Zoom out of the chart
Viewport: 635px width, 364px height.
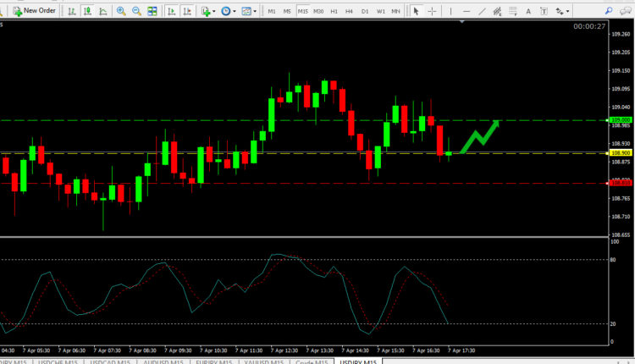click(x=136, y=11)
